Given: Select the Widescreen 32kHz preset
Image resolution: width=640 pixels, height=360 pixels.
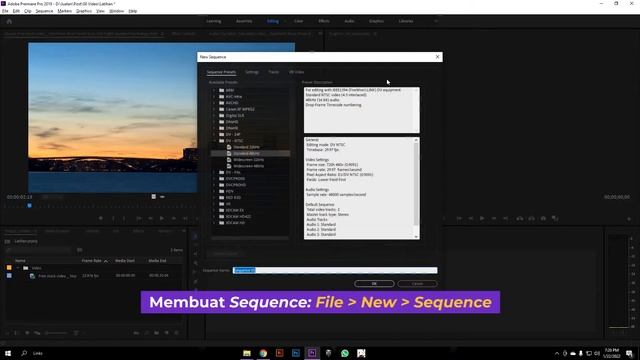Looking at the screenshot, I should (248, 160).
